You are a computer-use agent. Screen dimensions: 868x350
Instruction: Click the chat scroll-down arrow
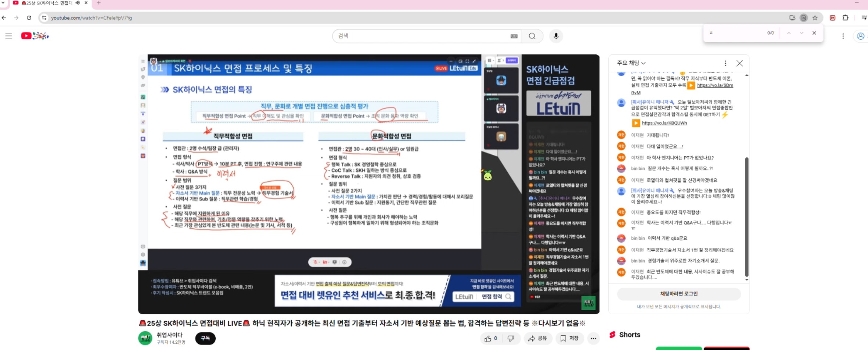(746, 280)
